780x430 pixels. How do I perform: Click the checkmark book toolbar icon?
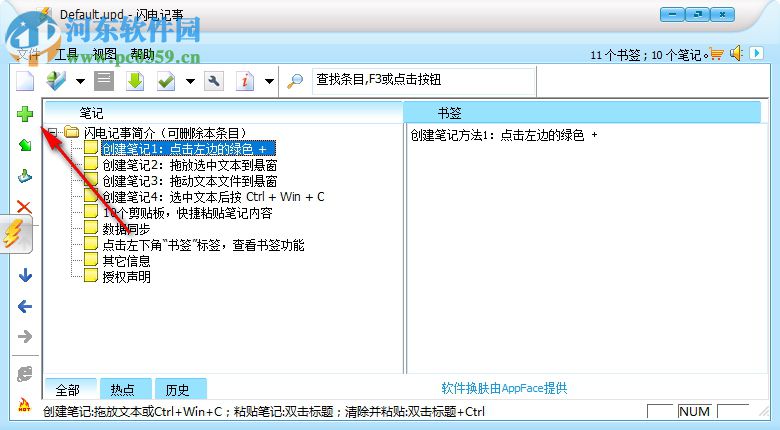[56, 81]
